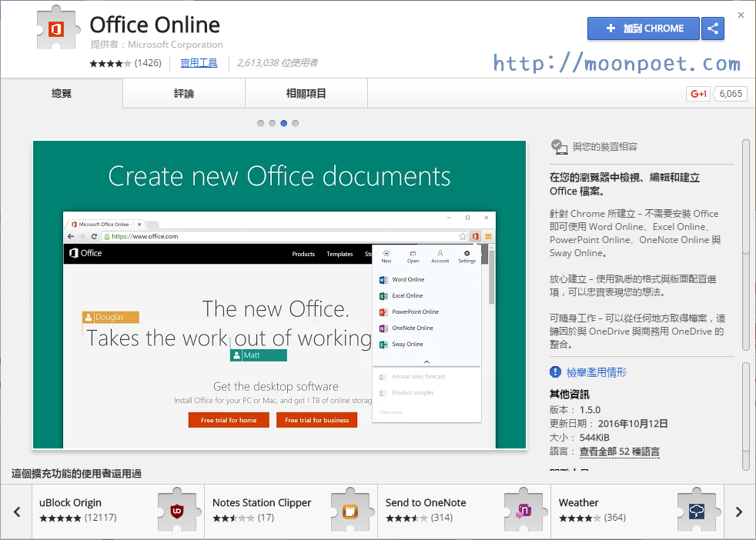The image size is (756, 540).
Task: Open the 相關項目 tab
Action: [x=306, y=92]
